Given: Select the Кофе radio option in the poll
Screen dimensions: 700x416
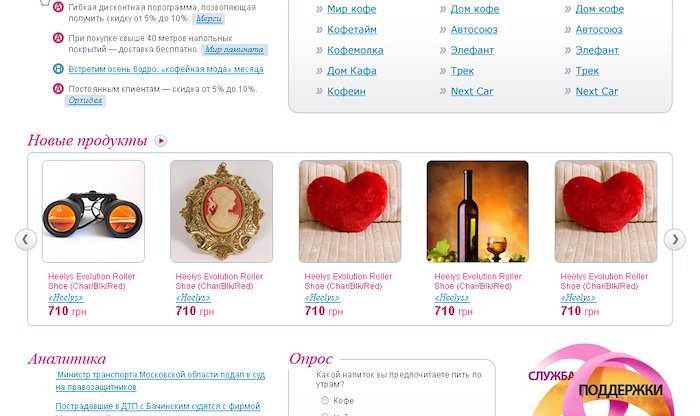Looking at the screenshot, I should point(325,400).
